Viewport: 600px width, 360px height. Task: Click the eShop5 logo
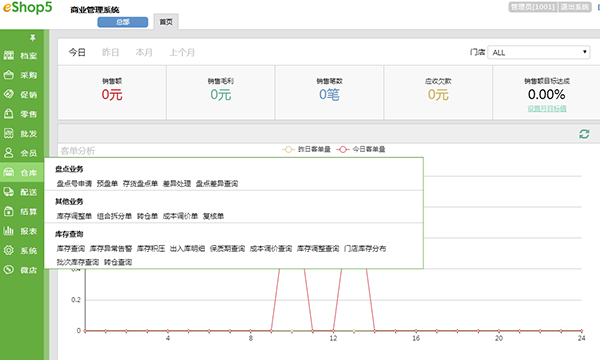tap(27, 8)
